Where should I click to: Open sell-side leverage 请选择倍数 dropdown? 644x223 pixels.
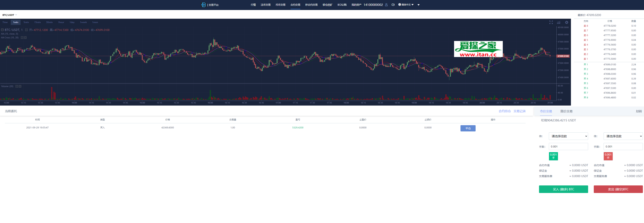623,136
